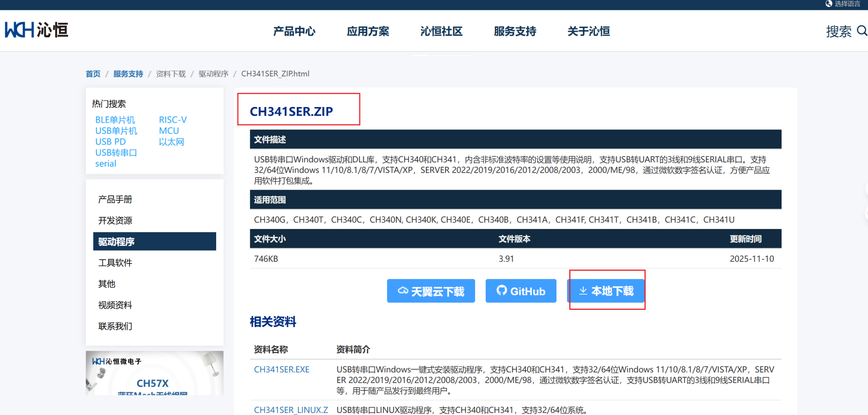Click the 选择语言 globe icon
Screen dimensions: 868x415
point(829,4)
